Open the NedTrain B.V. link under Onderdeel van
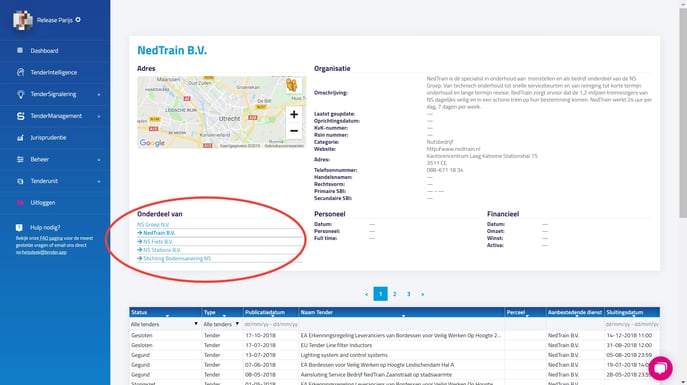The width and height of the screenshot is (687, 385). pyautogui.click(x=159, y=233)
